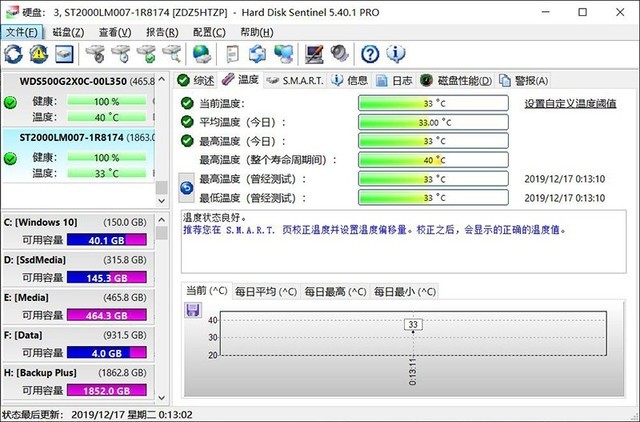Select the 每日最高 (^C) graph tab
Image resolution: width=640 pixels, height=422 pixels.
(x=335, y=292)
